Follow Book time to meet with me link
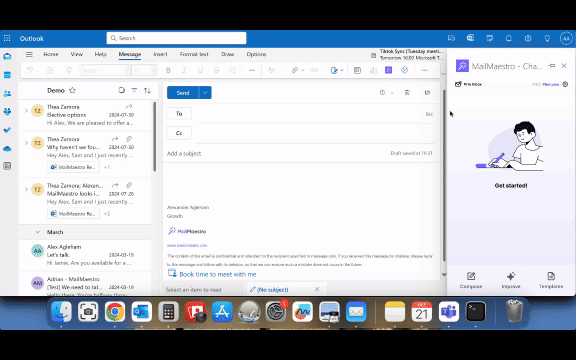The image size is (576, 360). tap(217, 274)
